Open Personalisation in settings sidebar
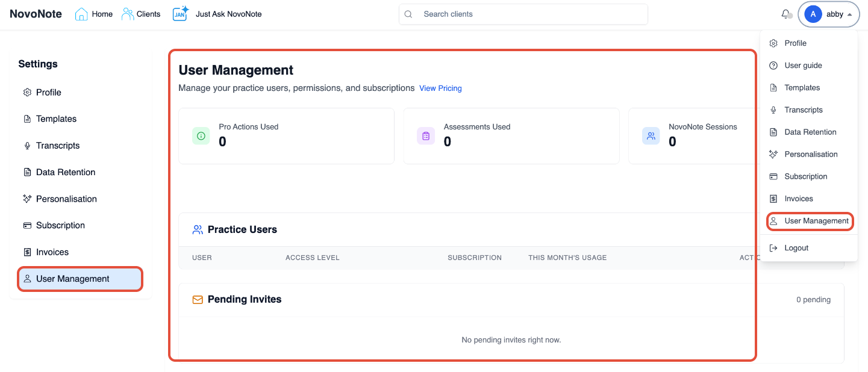 (66, 199)
